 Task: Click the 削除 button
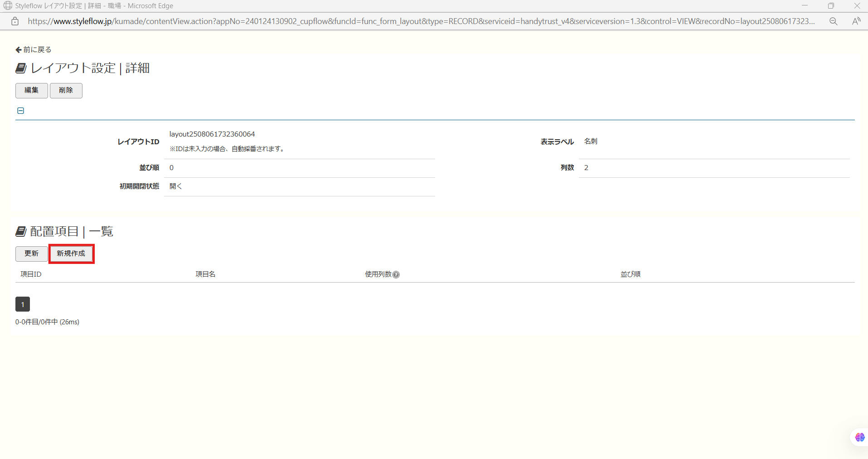click(x=66, y=90)
